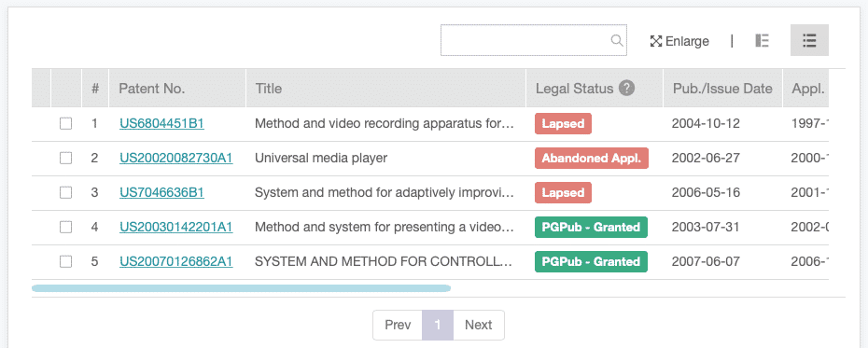Select page 1 in pagination
This screenshot has height=348, width=868.
coord(438,325)
